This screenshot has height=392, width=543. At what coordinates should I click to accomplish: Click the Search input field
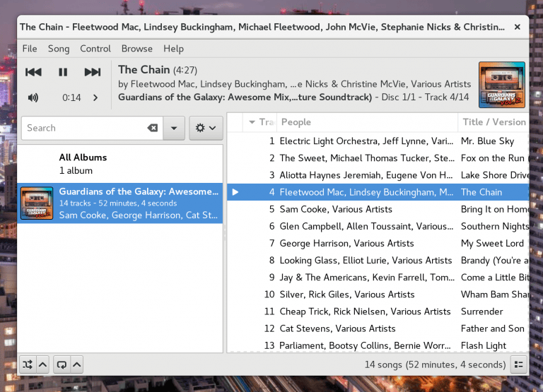85,128
